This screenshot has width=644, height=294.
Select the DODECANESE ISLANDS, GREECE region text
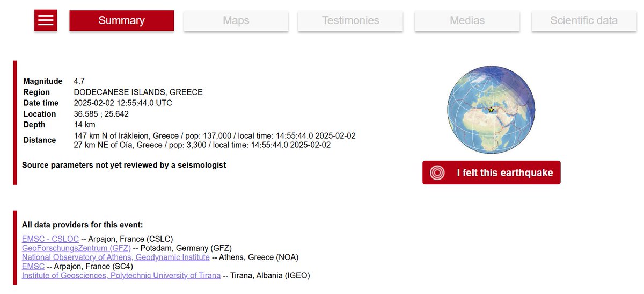(138, 92)
